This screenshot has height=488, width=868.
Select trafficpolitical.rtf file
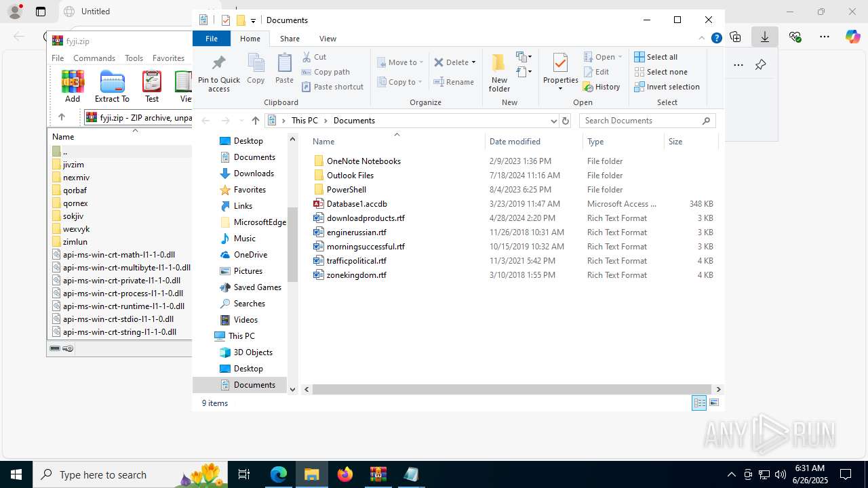[357, 261]
